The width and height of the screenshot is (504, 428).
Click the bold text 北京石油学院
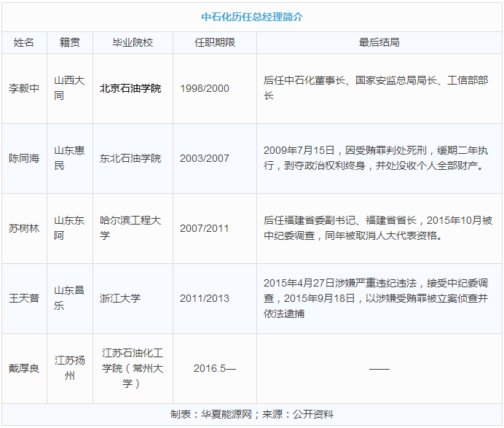[130, 88]
